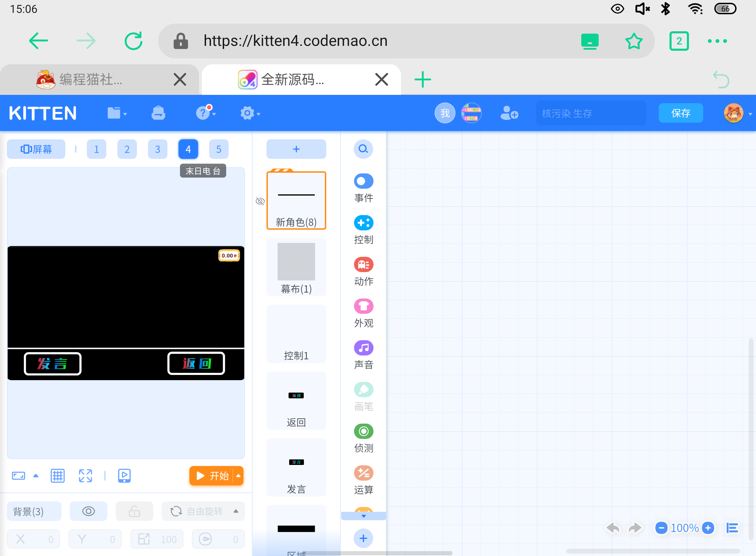Redo workspace action

[x=635, y=528]
